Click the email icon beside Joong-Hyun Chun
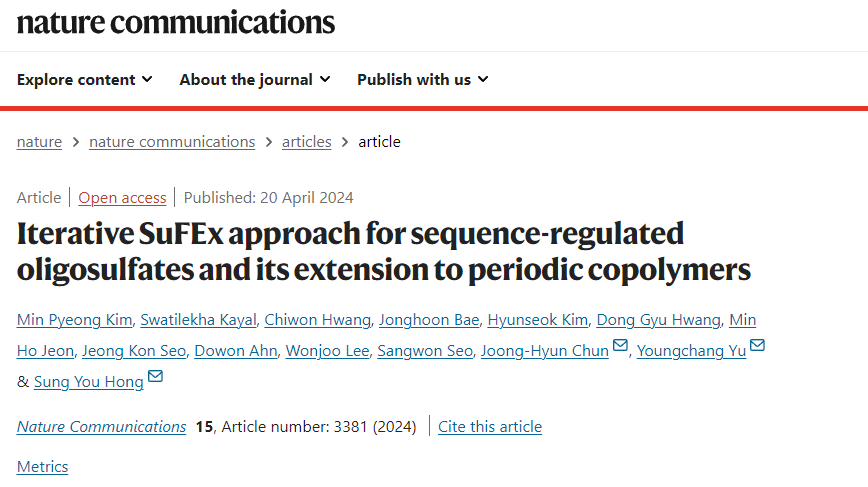This screenshot has height=487, width=868. pyautogui.click(x=620, y=345)
